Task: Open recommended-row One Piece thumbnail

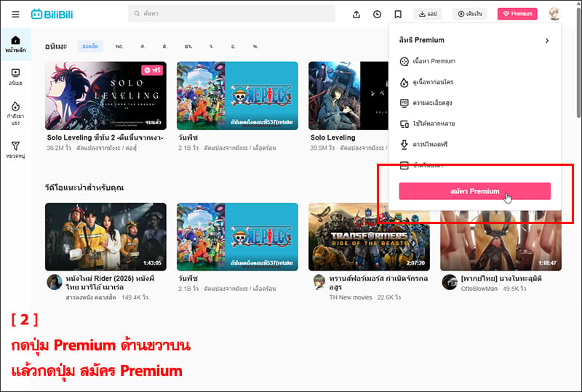Action: coord(238,237)
